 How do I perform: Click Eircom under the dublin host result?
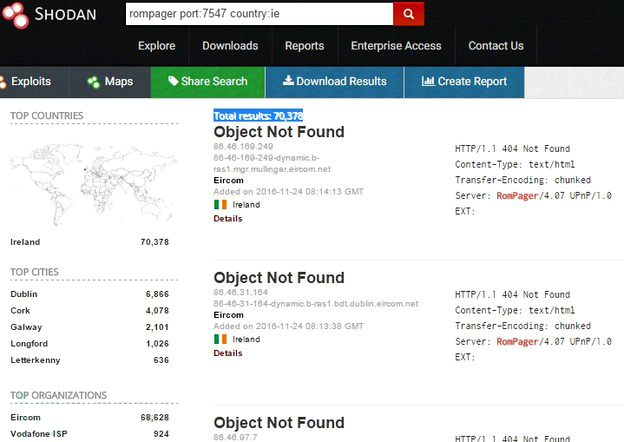(228, 315)
